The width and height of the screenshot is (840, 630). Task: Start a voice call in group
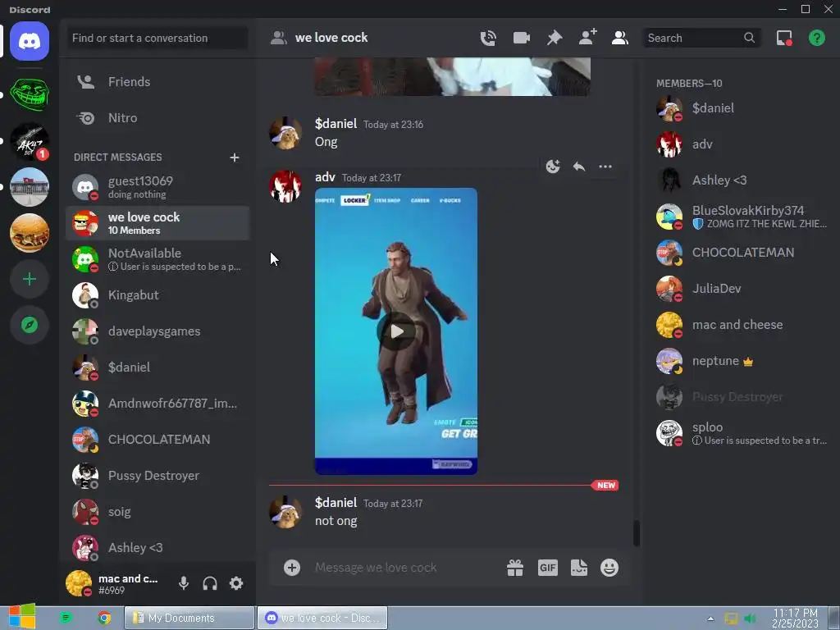pos(488,38)
